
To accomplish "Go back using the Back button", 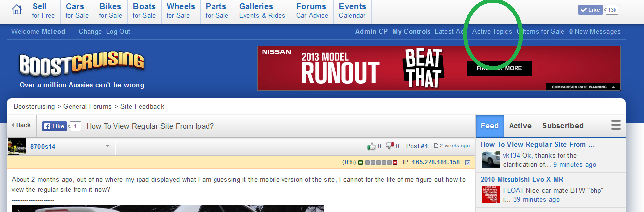I will pos(21,125).
